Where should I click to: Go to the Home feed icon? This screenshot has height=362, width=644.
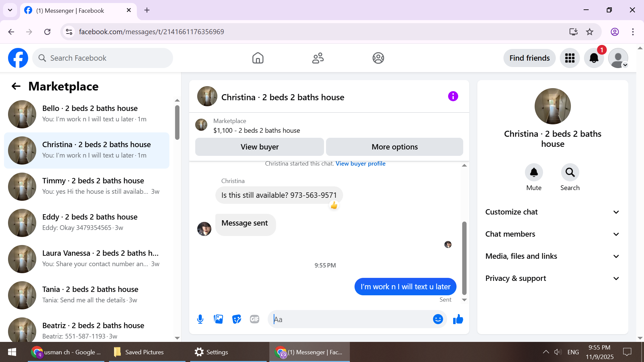click(x=258, y=58)
